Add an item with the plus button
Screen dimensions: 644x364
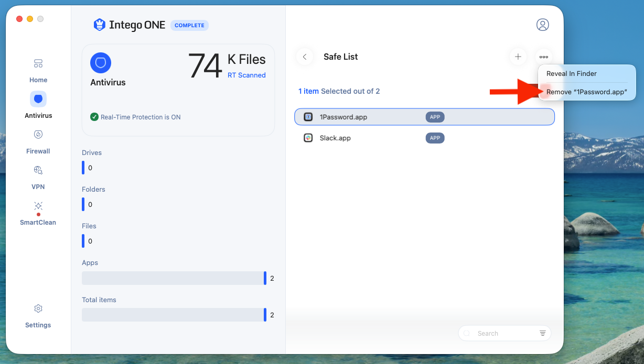point(518,57)
